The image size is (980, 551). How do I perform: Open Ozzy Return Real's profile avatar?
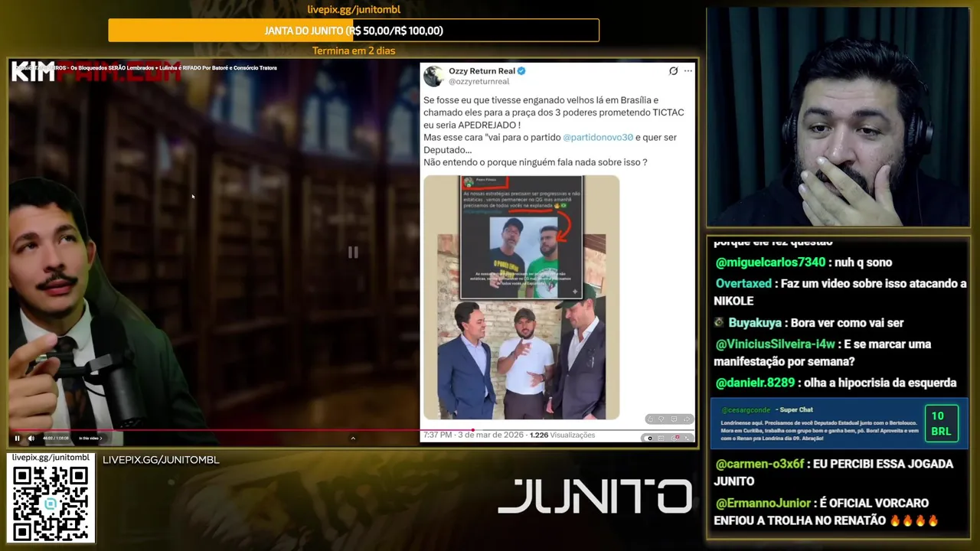tap(433, 76)
